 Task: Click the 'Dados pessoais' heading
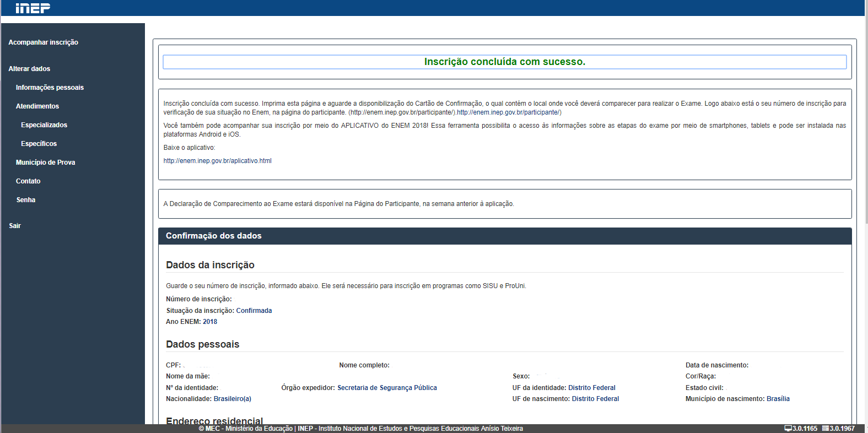point(203,344)
